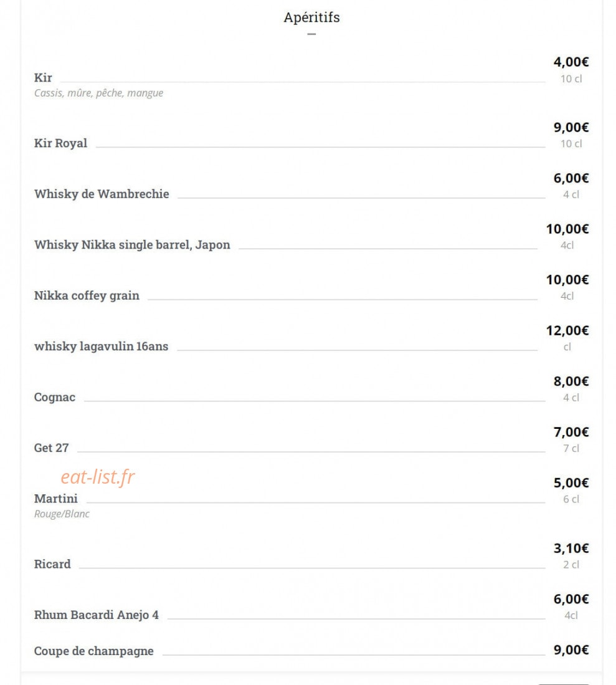
Task: Select the Martini menu item
Action: point(56,499)
